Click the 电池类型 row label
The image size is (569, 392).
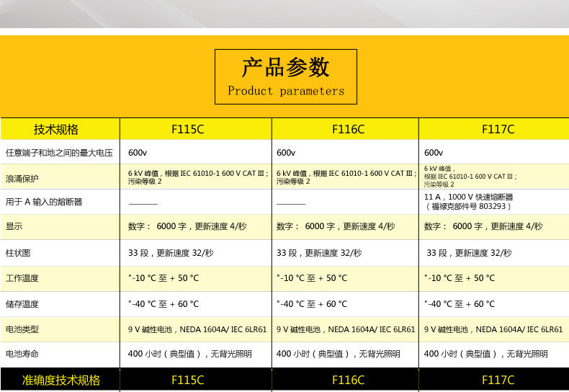coord(22,329)
